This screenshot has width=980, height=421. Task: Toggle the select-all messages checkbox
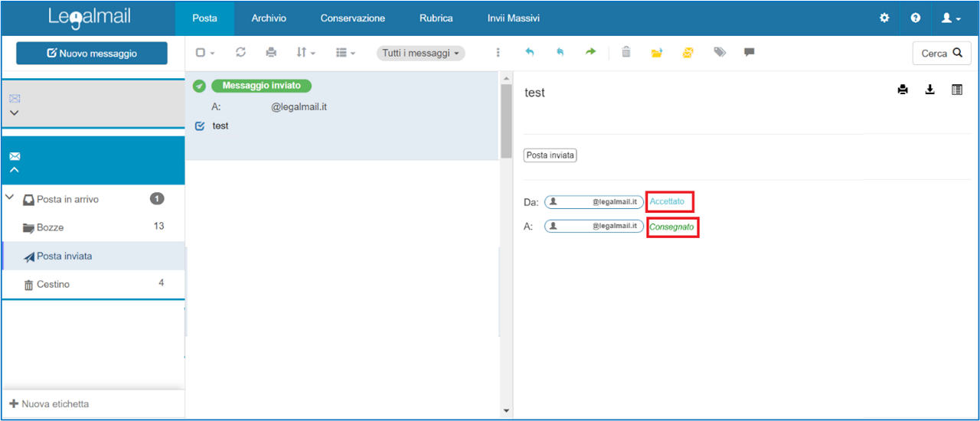click(201, 53)
